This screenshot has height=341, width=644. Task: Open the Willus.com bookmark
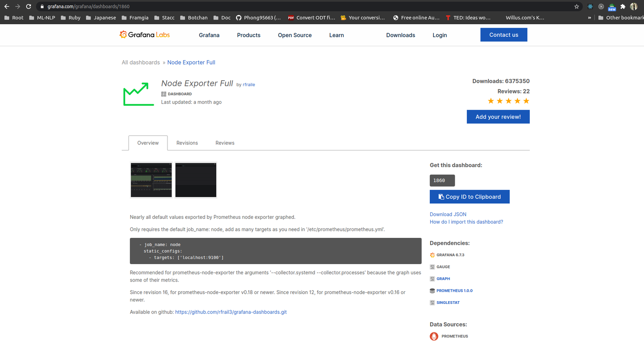tap(525, 18)
